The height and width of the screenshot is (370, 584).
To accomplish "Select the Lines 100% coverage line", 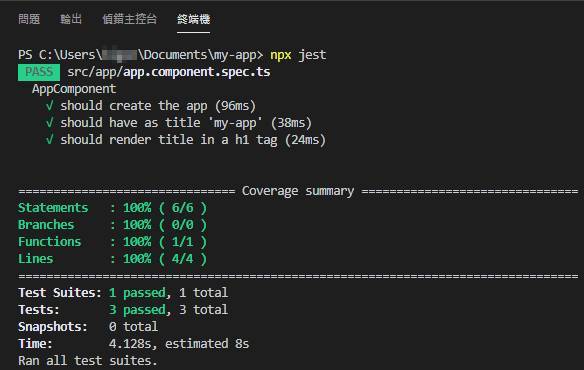I will [x=112, y=259].
